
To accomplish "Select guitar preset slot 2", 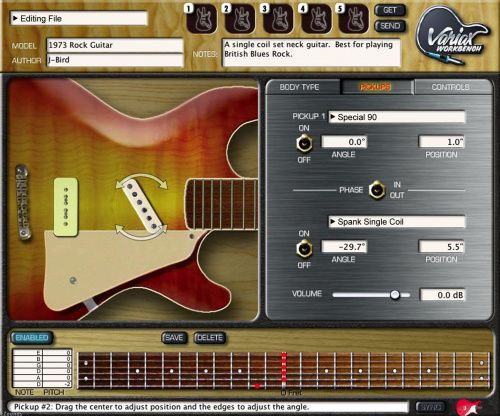I will pyautogui.click(x=240, y=19).
